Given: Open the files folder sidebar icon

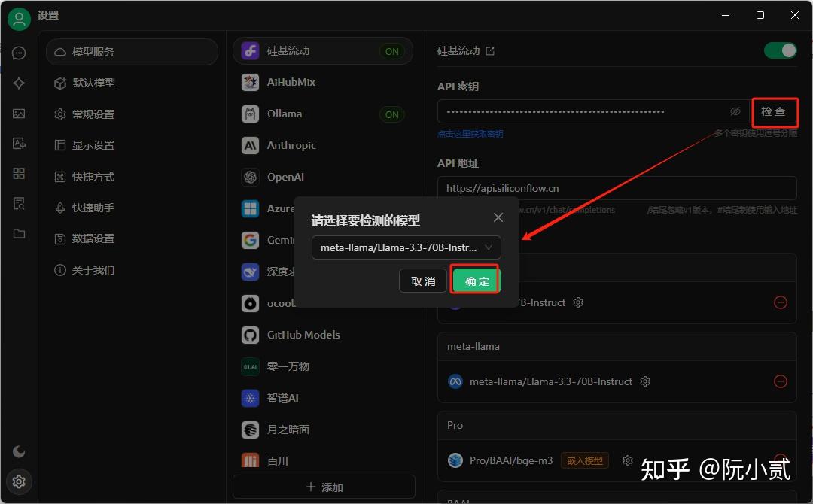Looking at the screenshot, I should [19, 234].
